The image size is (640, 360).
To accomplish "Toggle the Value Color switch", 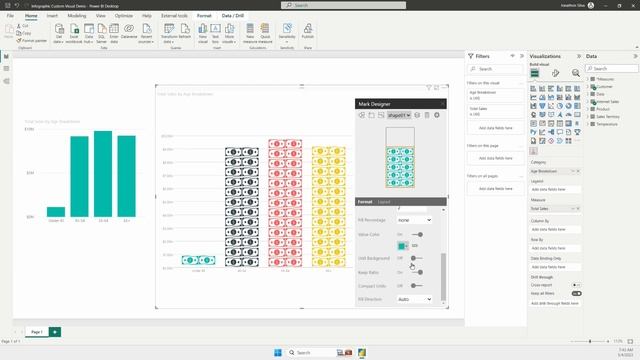I will pos(417,235).
